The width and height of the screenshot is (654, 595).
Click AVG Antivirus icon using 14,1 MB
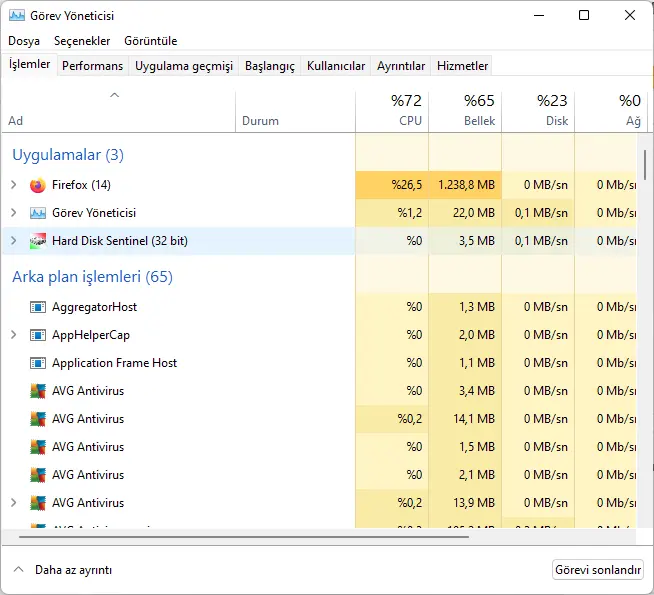[x=38, y=419]
